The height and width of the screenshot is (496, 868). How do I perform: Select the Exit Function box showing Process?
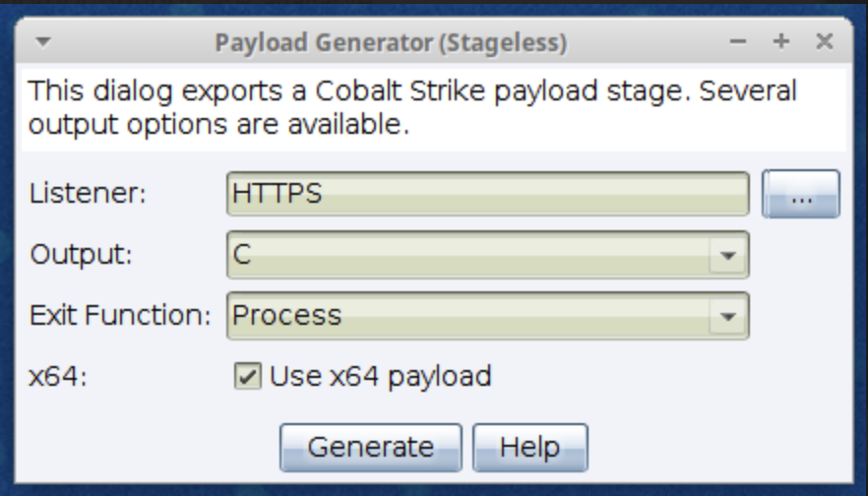click(x=470, y=316)
